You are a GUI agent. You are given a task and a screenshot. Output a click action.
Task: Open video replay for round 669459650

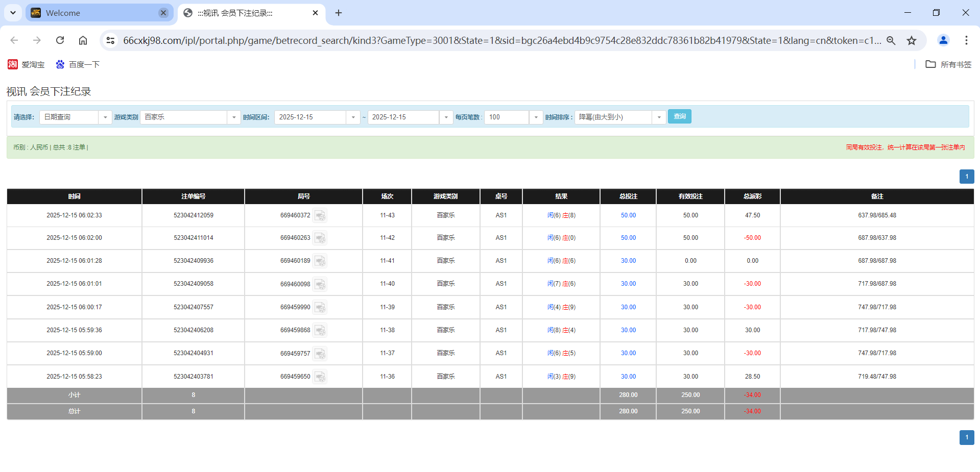tap(320, 377)
